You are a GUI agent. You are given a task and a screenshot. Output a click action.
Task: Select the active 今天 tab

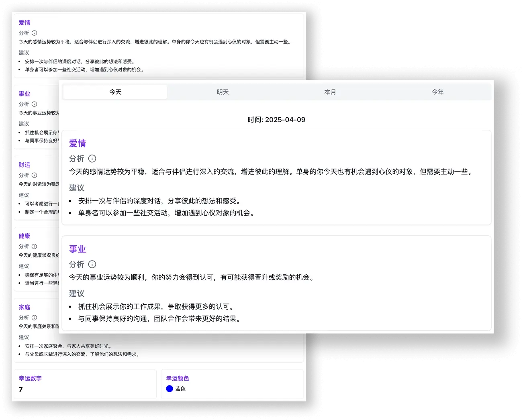click(115, 92)
